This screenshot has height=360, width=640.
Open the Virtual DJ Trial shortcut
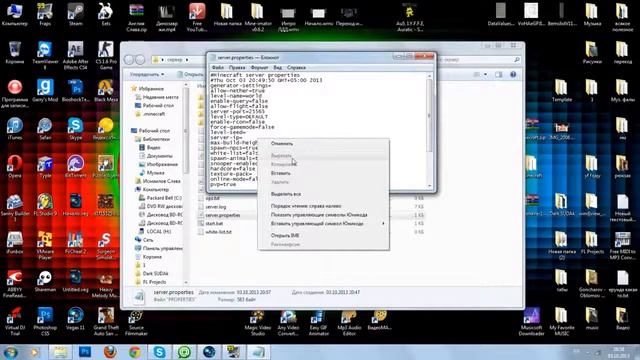click(15, 321)
